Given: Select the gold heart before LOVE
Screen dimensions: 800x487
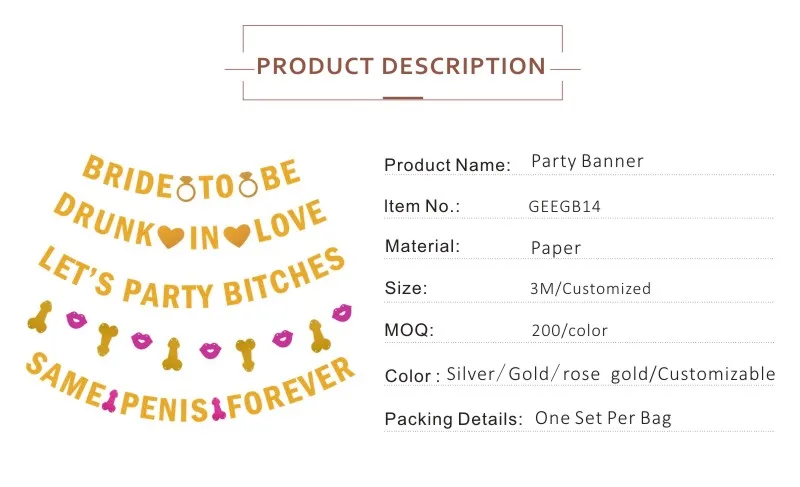Looking at the screenshot, I should tap(236, 235).
